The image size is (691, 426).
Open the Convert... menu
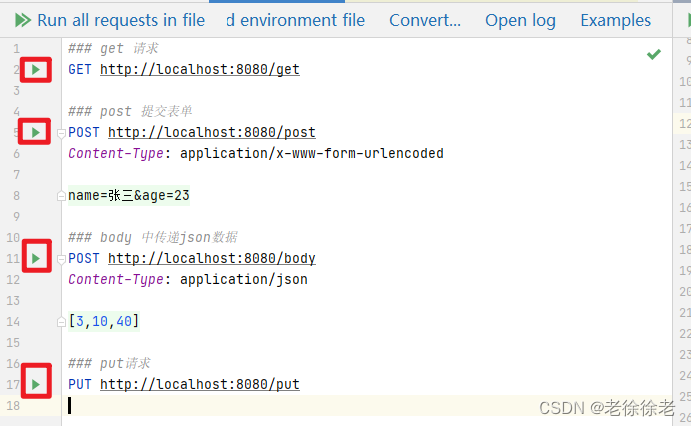click(x=425, y=20)
